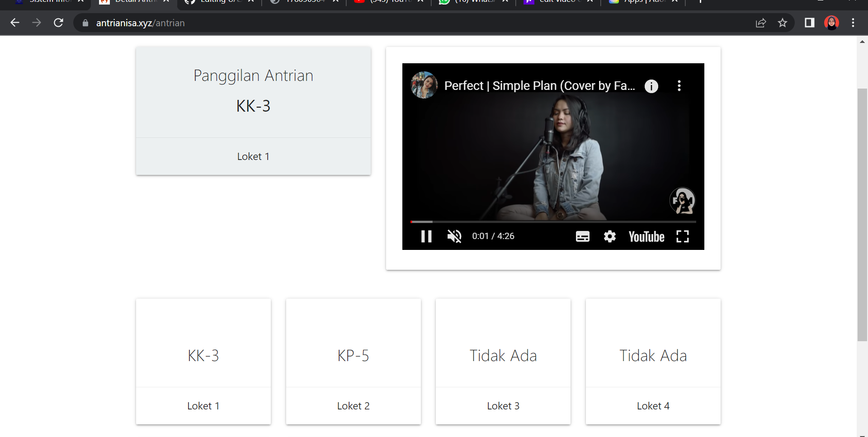Open the video title link
This screenshot has height=437, width=868.
(x=539, y=86)
